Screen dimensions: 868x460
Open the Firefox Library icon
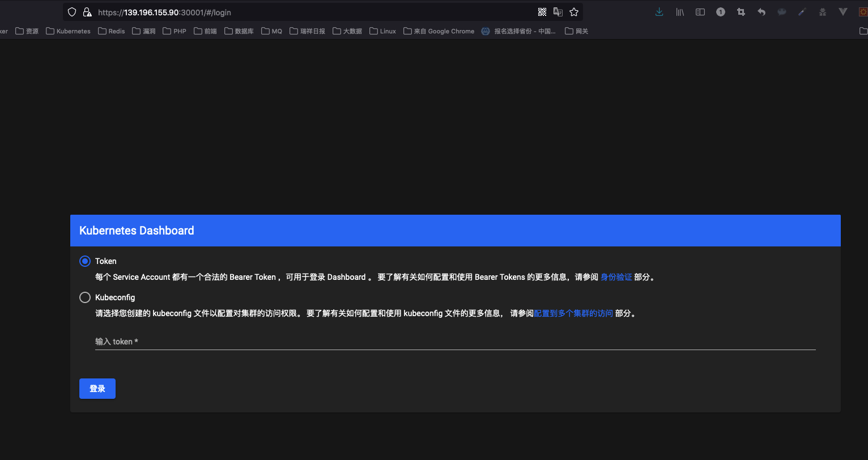coord(680,12)
